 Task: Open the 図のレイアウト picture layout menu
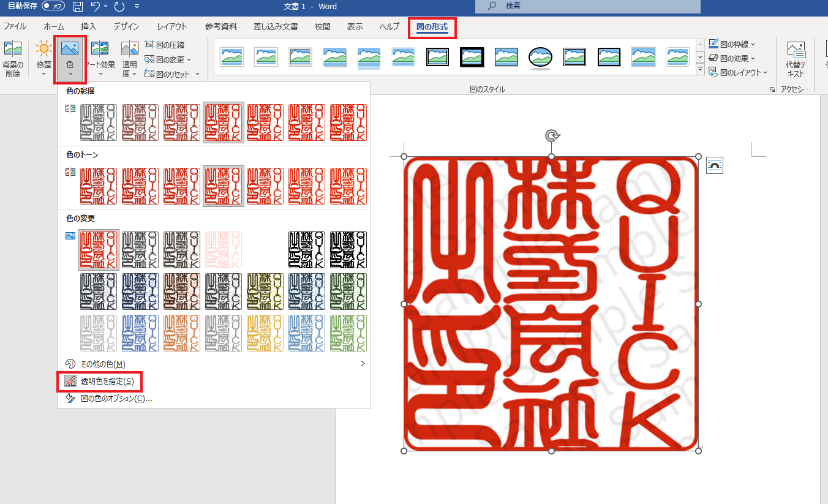pyautogui.click(x=738, y=72)
